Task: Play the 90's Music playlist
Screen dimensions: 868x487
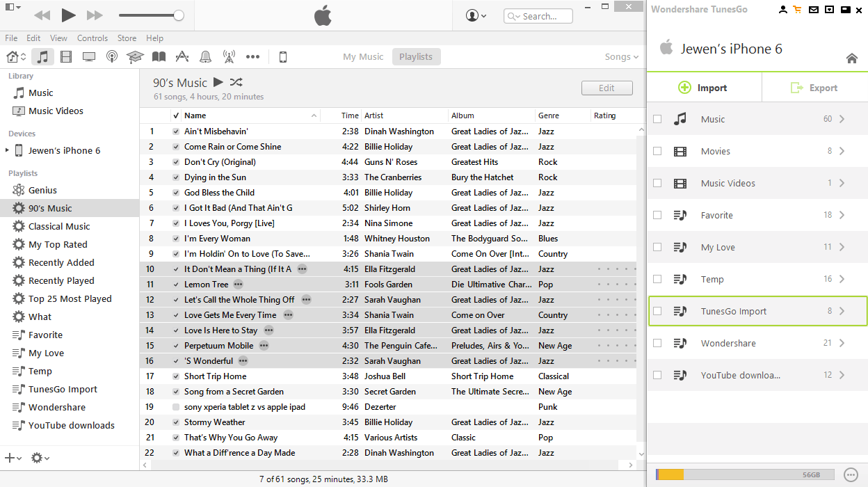Action: pos(218,82)
